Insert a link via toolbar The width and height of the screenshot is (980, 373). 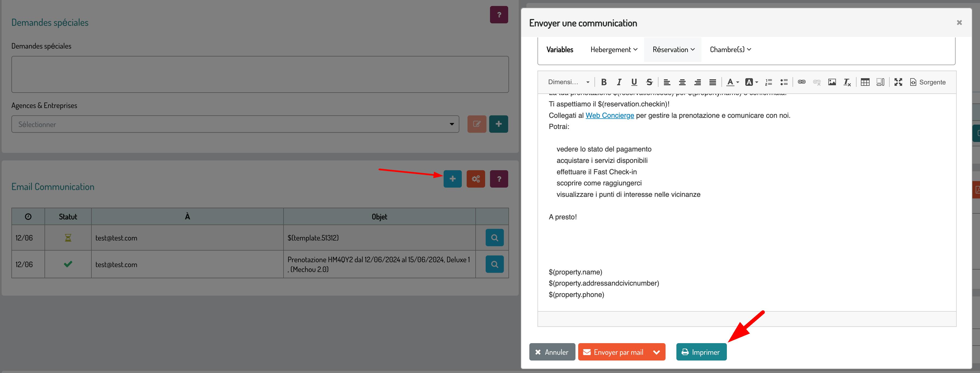pos(801,82)
